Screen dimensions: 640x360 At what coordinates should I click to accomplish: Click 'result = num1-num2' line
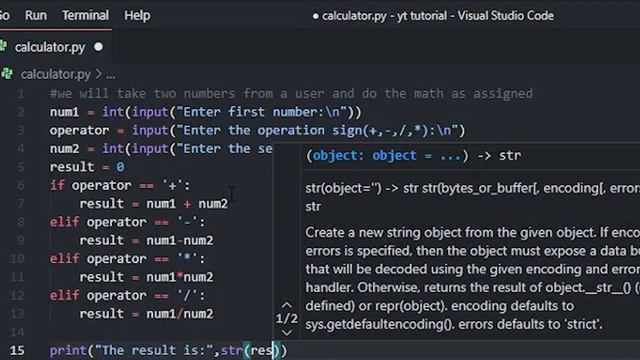tap(146, 240)
